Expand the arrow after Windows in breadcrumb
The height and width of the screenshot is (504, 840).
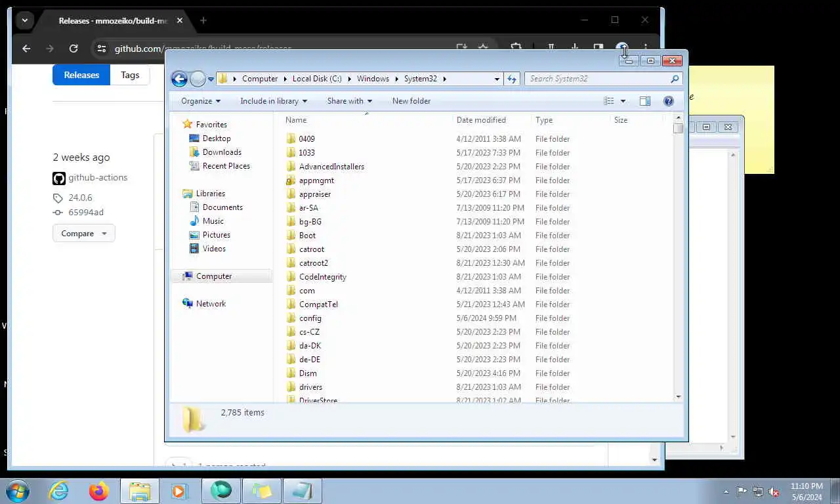396,79
